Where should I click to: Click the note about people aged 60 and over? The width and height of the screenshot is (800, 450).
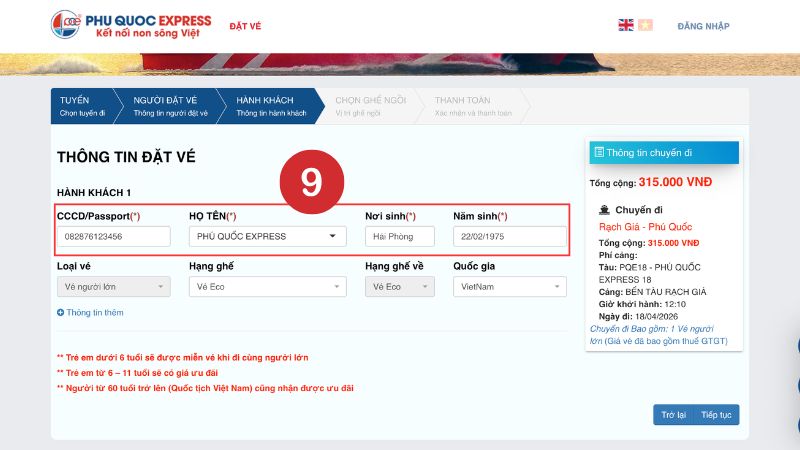[x=205, y=388]
